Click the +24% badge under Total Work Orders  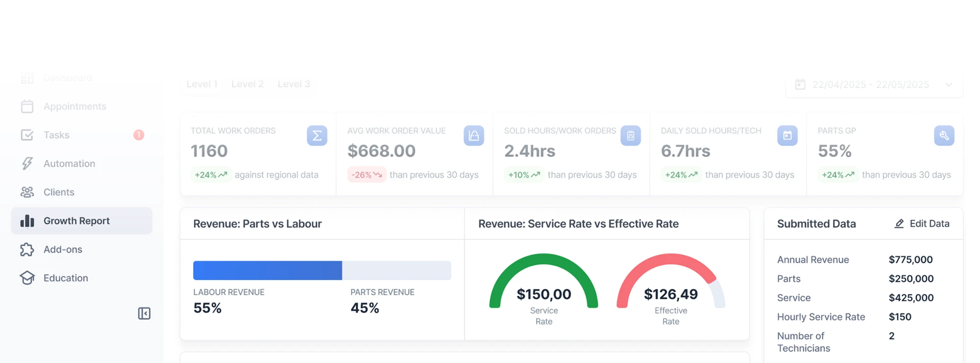pyautogui.click(x=211, y=175)
